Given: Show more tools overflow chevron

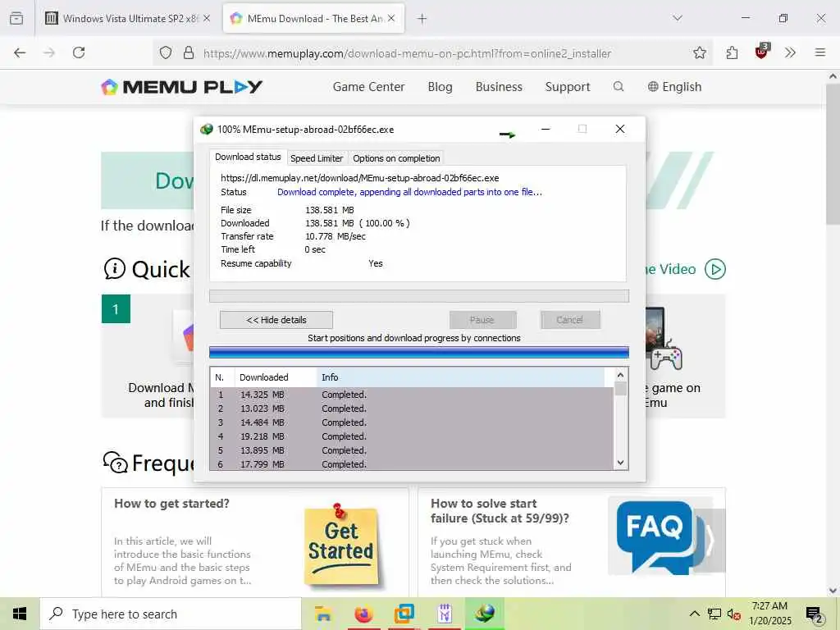Looking at the screenshot, I should (790, 52).
